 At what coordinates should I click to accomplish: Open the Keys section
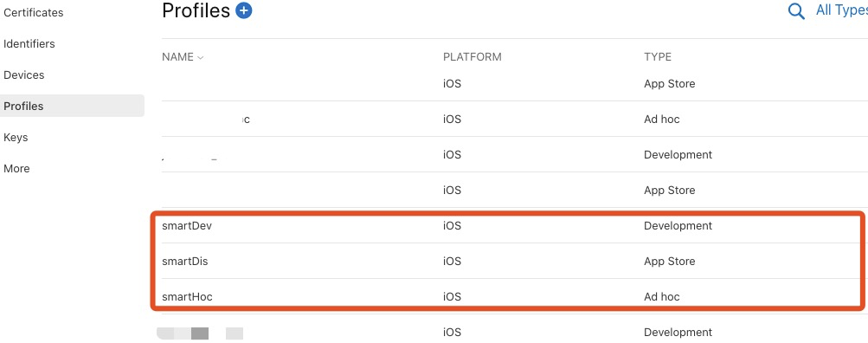(x=16, y=138)
